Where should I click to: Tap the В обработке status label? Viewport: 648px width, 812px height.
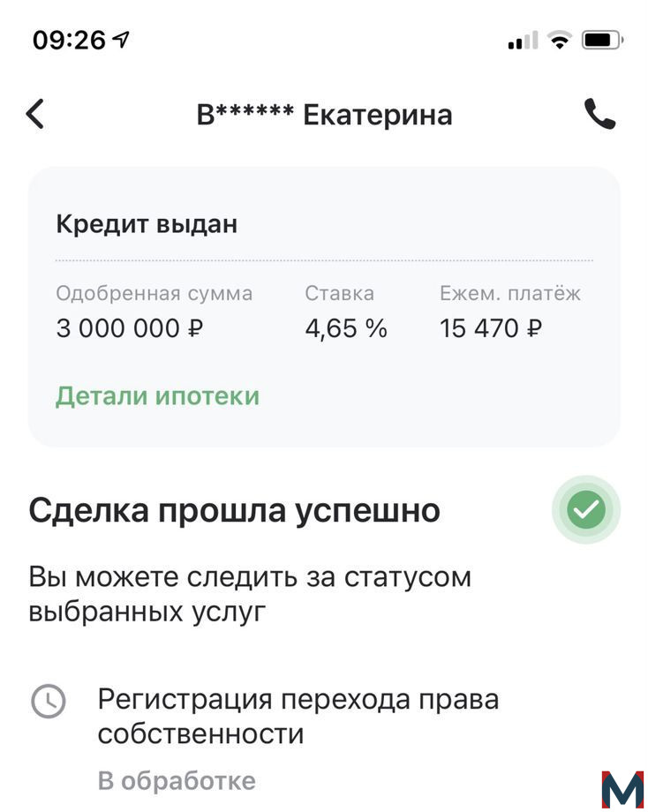pos(177,781)
